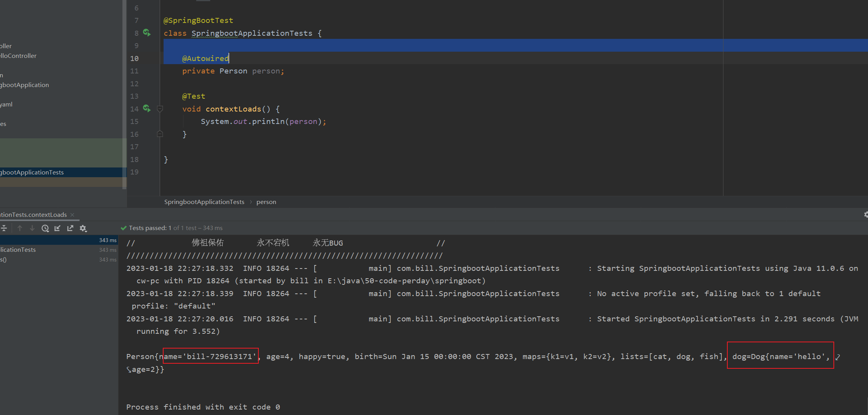This screenshot has height=415, width=868.
Task: Close the contextLoads run tab
Action: [72, 214]
